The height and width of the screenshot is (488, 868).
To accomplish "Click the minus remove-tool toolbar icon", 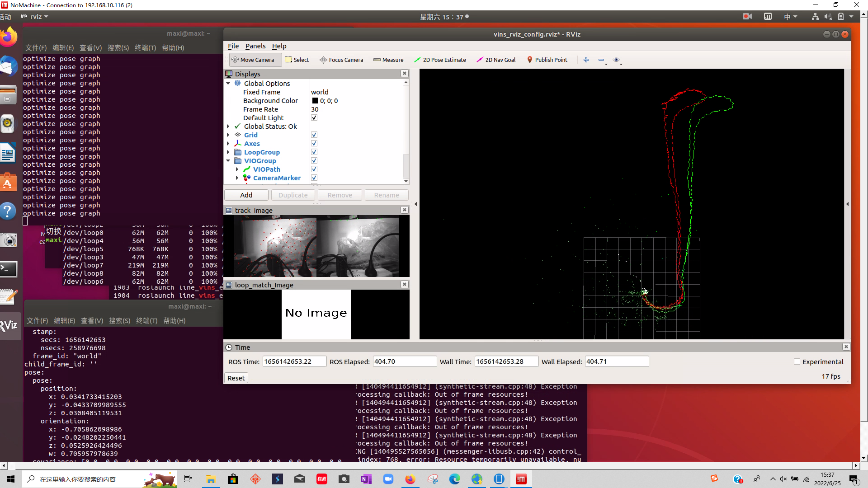I will [601, 60].
